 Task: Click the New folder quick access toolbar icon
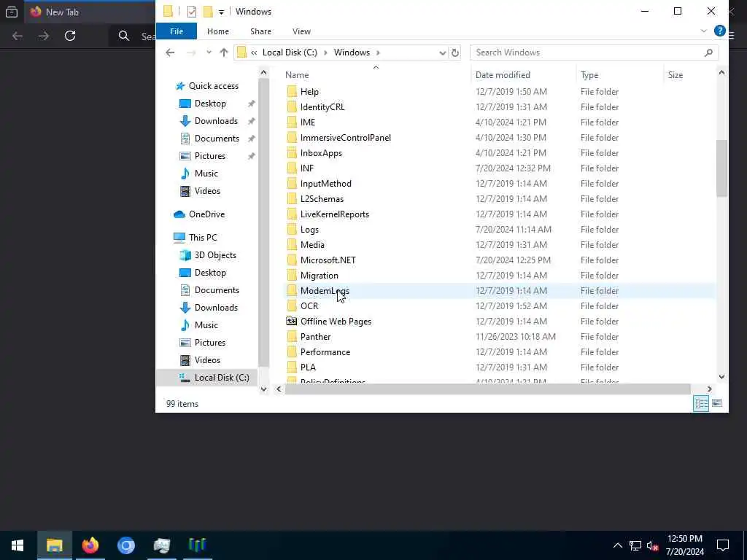208,12
